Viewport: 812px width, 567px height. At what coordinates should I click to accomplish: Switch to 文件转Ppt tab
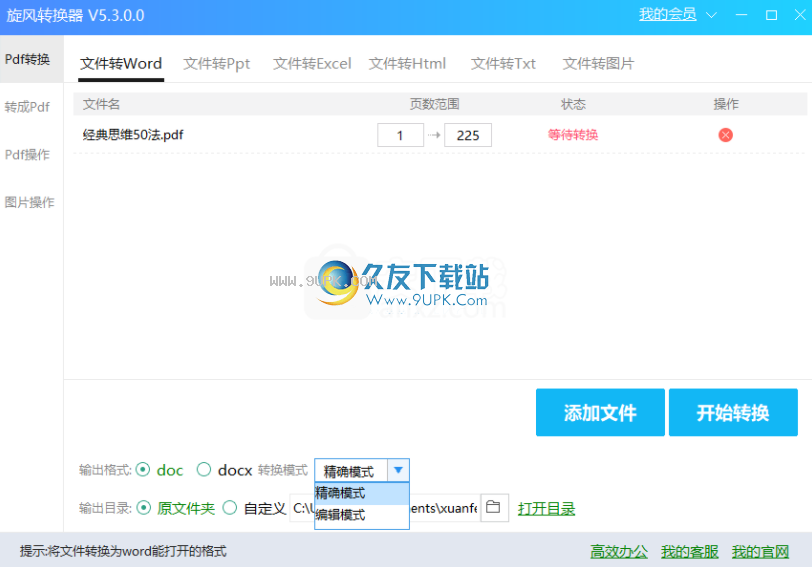[x=216, y=64]
